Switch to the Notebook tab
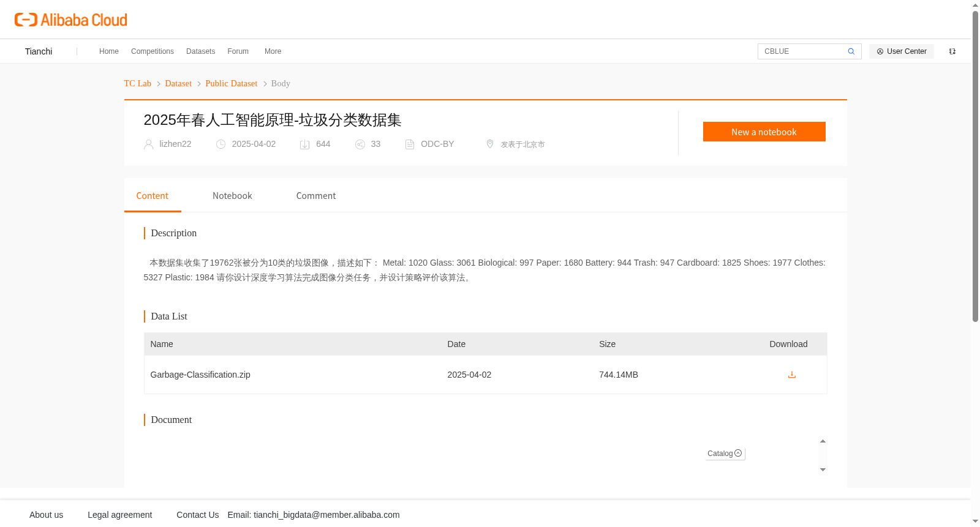Screen dimensions: 980x527 coord(232,196)
